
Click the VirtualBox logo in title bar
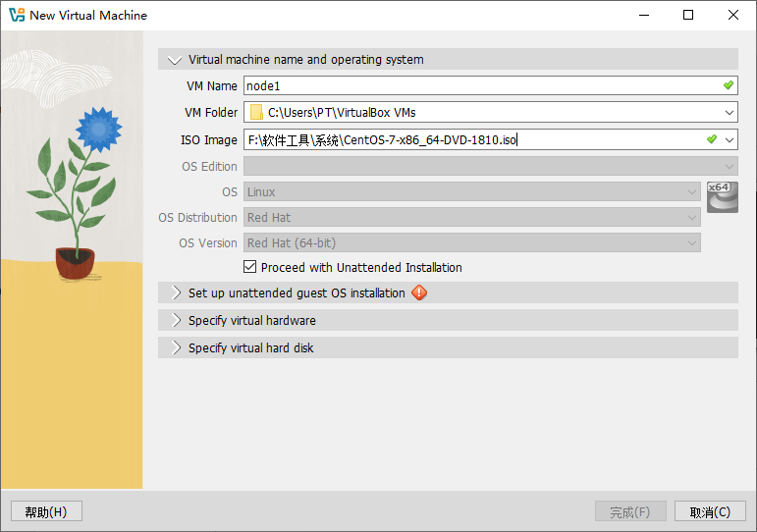pos(17,15)
